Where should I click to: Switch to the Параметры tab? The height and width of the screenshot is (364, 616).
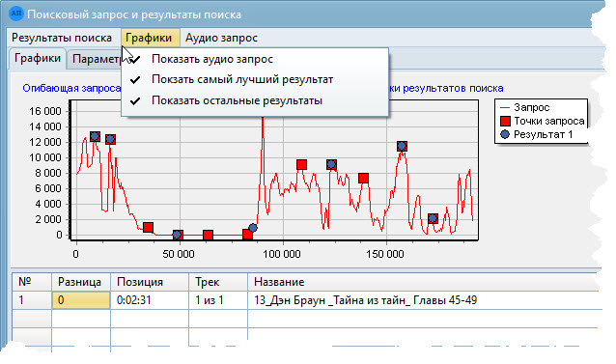click(x=97, y=59)
